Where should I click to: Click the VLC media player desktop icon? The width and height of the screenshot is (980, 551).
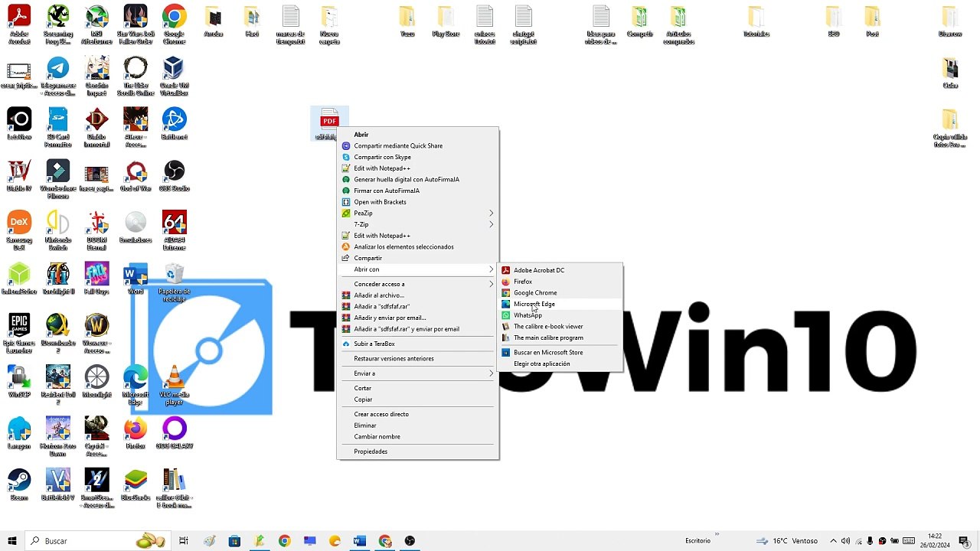(175, 384)
